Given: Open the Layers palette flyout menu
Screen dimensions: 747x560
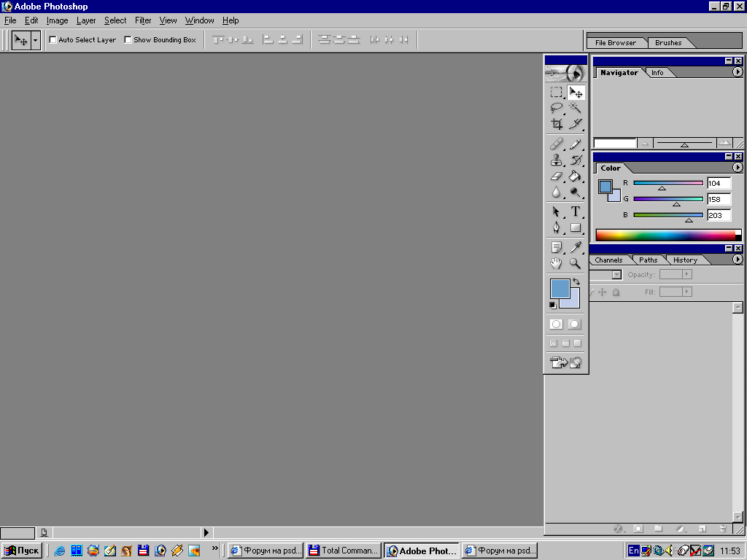Looking at the screenshot, I should tap(737, 260).
